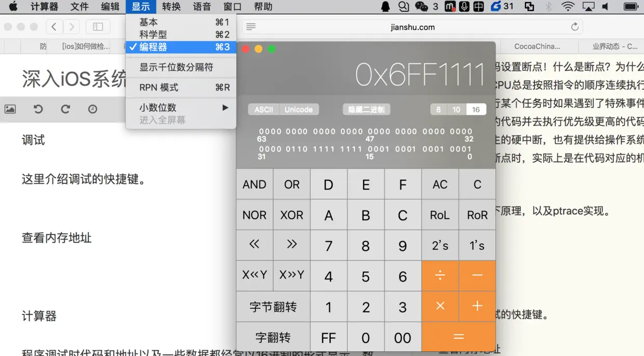The image size is (644, 356).
Task: Open the Wi-Fi status menu
Action: click(568, 7)
